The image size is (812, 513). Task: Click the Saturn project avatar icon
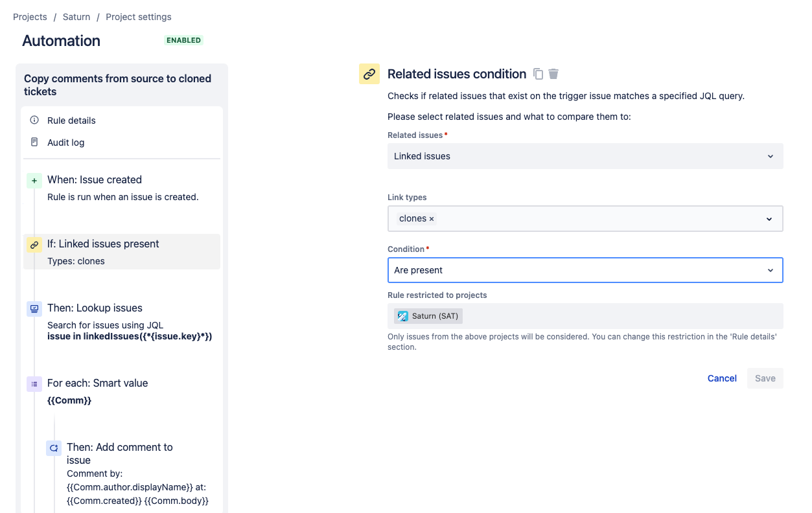[403, 316]
